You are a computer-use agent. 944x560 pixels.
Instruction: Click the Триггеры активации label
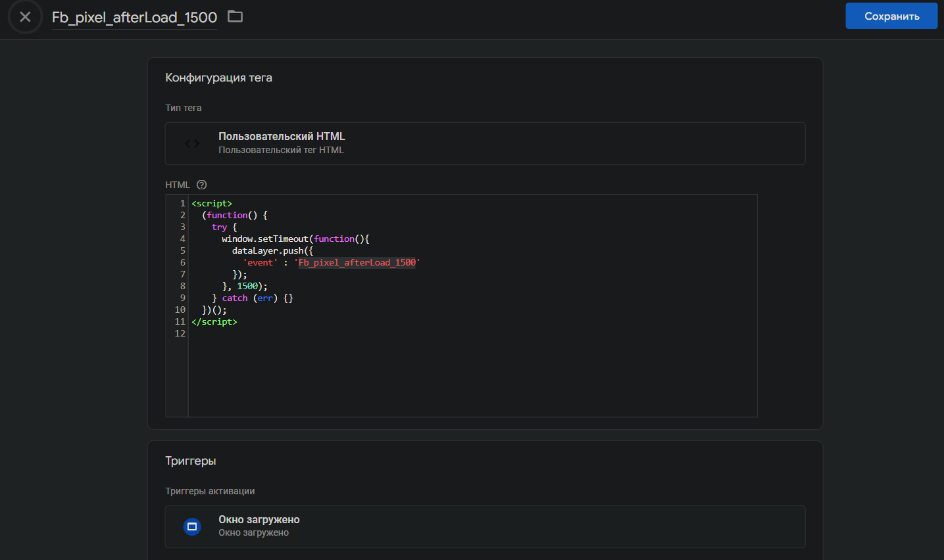click(x=210, y=491)
